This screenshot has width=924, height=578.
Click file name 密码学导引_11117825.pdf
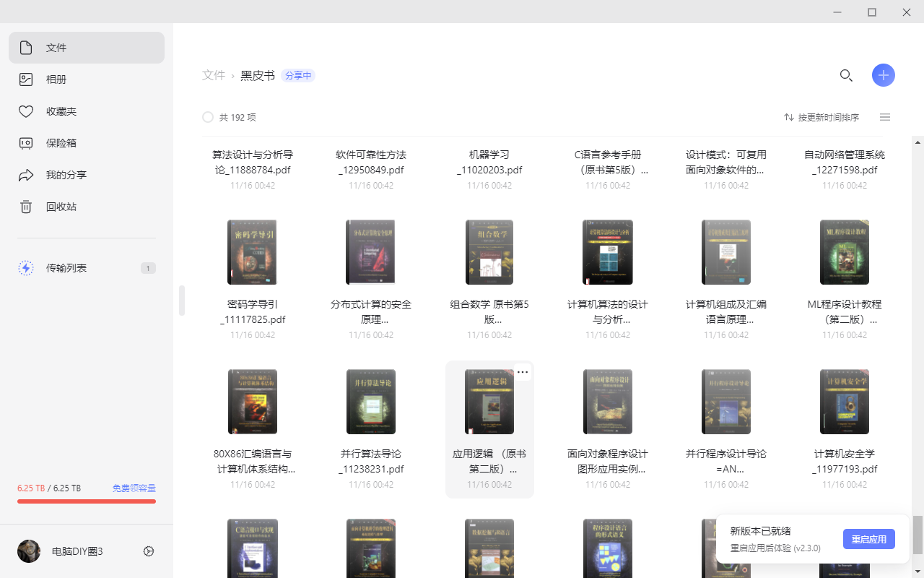[253, 312]
